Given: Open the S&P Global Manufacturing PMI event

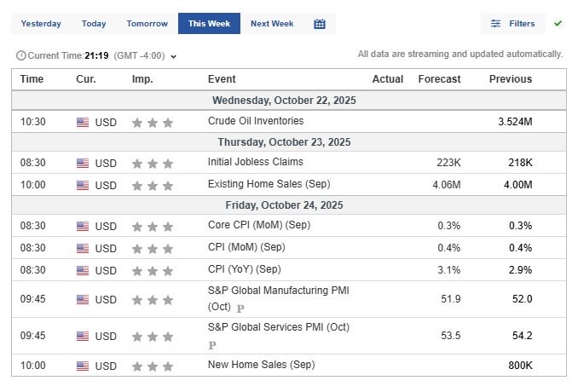Looking at the screenshot, I should (278, 291).
